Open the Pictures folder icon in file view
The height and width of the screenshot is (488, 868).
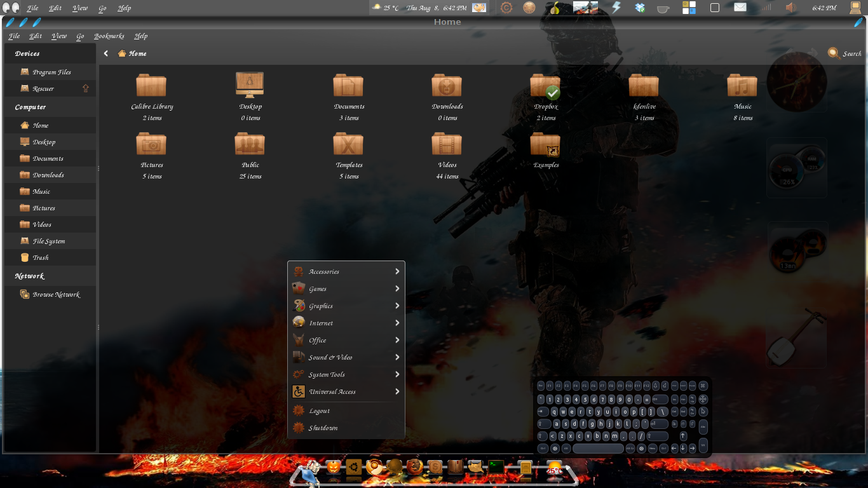[151, 144]
